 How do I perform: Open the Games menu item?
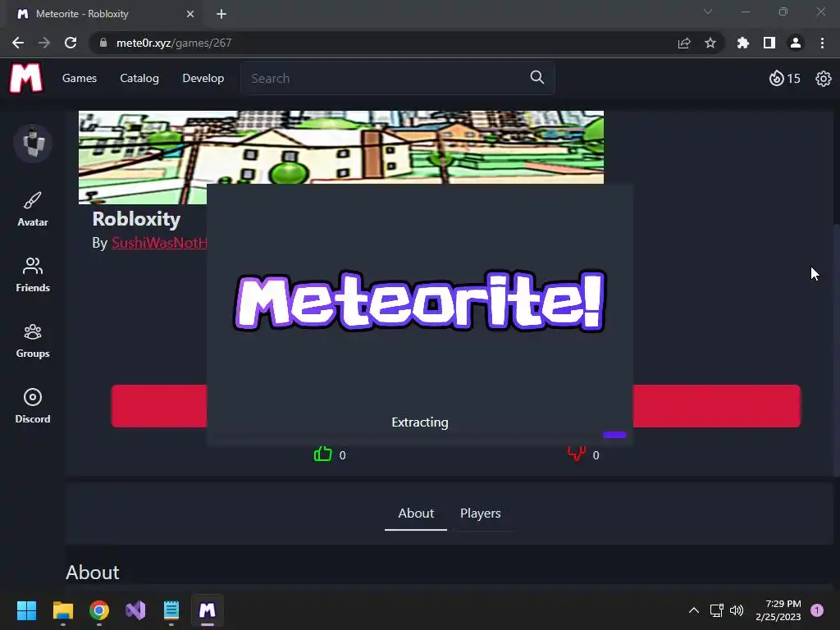[x=80, y=78]
